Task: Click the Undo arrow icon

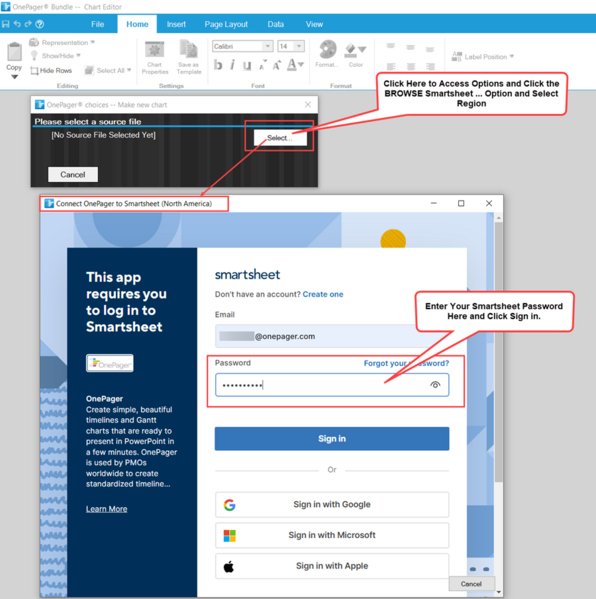Action: [x=17, y=24]
